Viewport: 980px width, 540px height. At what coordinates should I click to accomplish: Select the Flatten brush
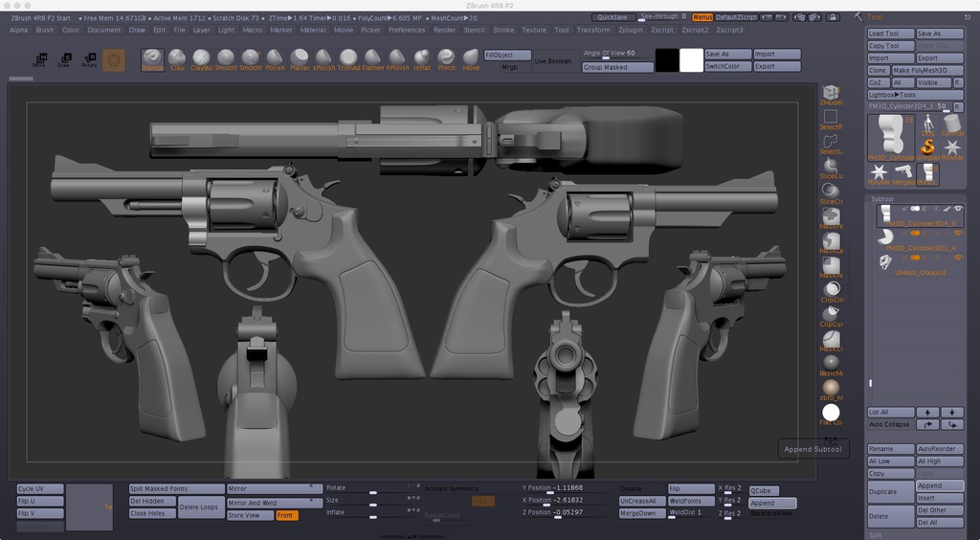[372, 60]
